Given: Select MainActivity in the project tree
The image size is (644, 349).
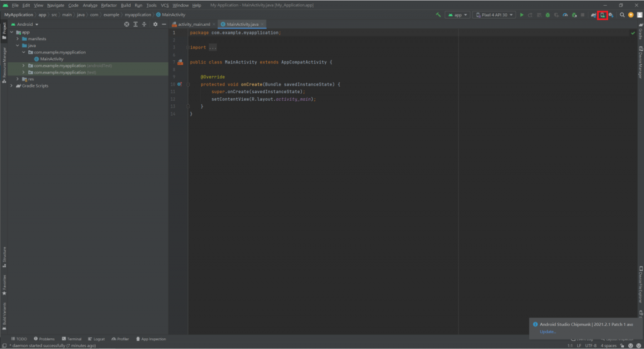Looking at the screenshot, I should 52,59.
